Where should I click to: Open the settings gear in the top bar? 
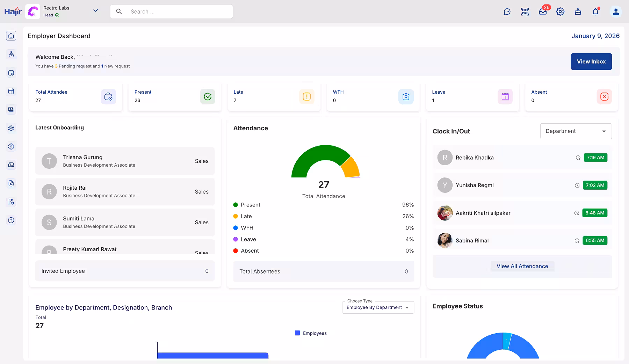tap(560, 12)
